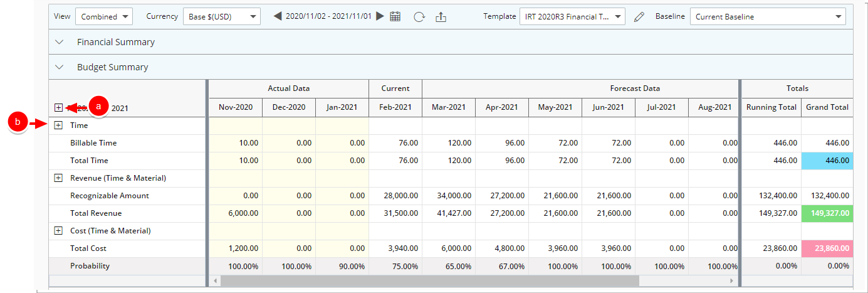Viewport: 868px width, 293px height.
Task: Expand the Cost (Time & Material) group
Action: (x=58, y=231)
